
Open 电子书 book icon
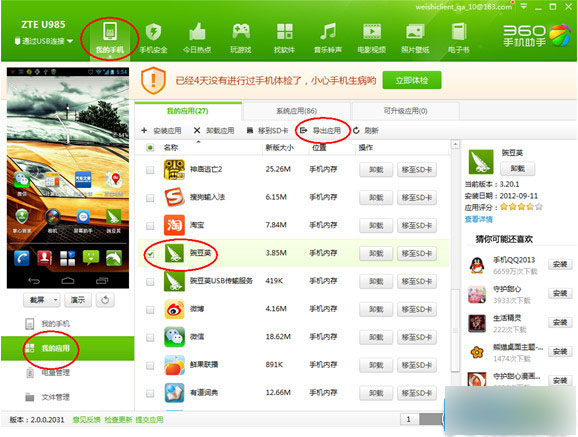[x=459, y=38]
